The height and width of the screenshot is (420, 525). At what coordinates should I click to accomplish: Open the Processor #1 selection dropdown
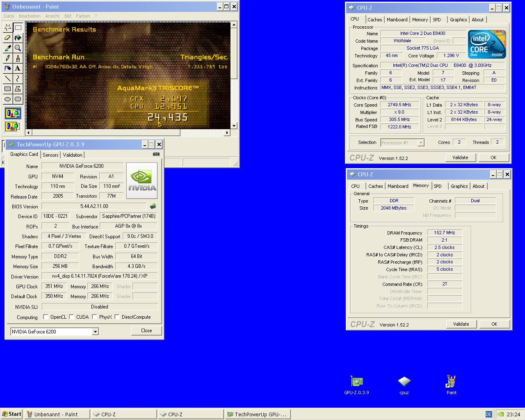point(420,143)
